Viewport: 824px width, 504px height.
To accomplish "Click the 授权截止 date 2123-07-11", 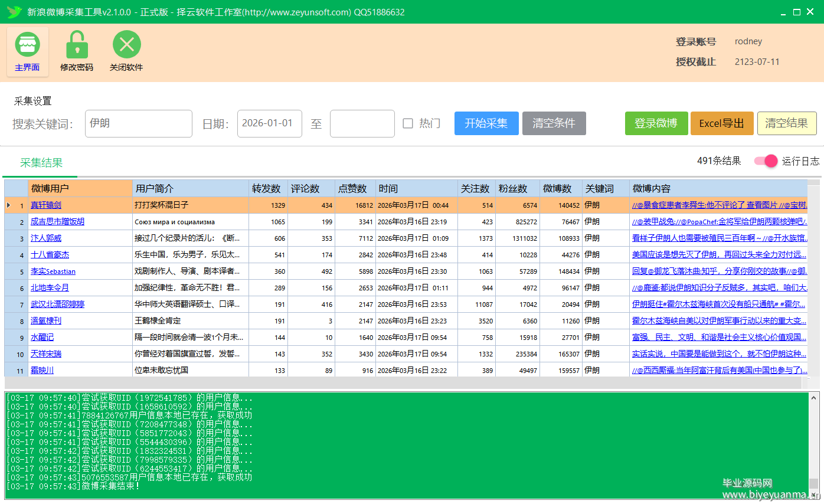I will tap(757, 62).
